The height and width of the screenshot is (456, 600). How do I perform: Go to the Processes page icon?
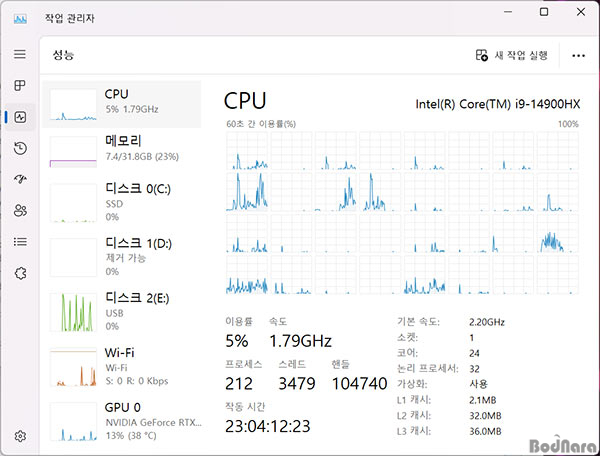[x=20, y=86]
